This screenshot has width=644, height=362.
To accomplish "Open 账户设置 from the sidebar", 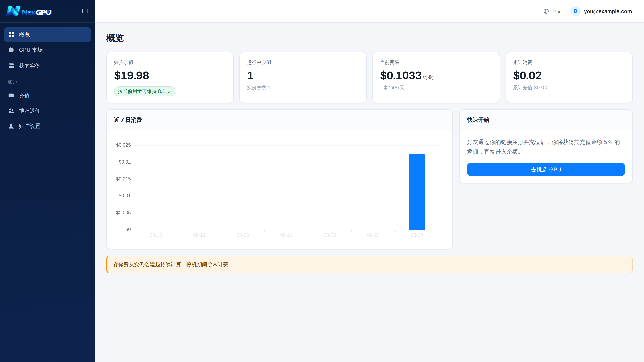I will click(x=47, y=126).
